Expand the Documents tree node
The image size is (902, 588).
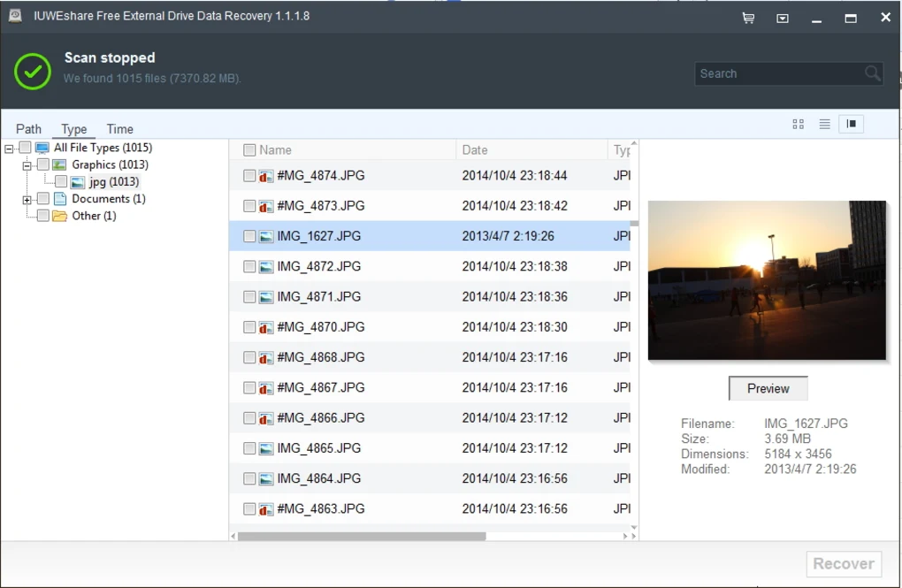coord(27,200)
